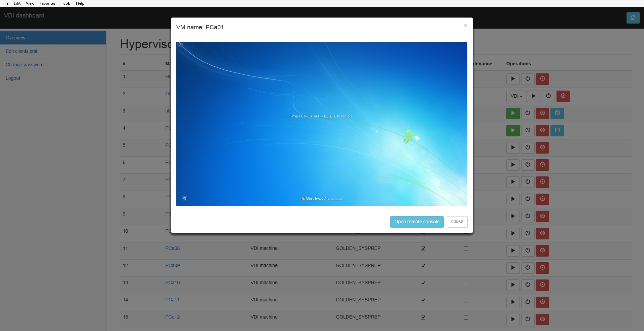Tick the maintenance checkbox for PCa12
This screenshot has width=644, height=331.
466,318
